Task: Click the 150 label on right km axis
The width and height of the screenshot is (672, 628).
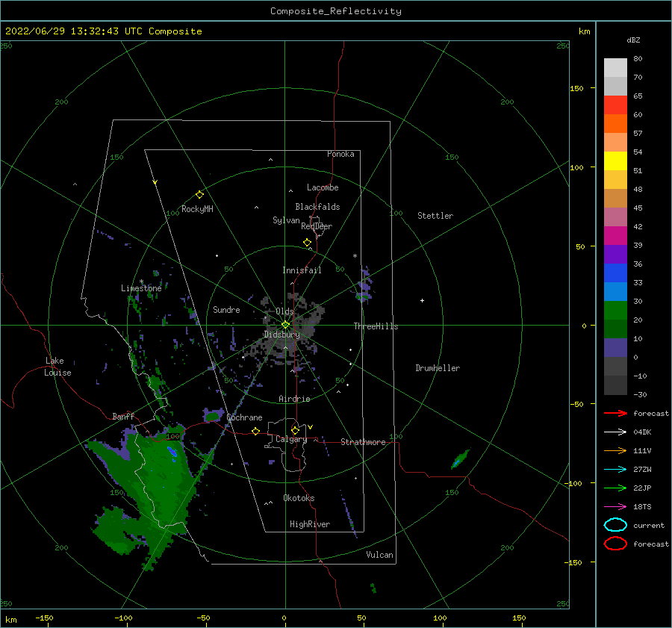Action: click(576, 88)
